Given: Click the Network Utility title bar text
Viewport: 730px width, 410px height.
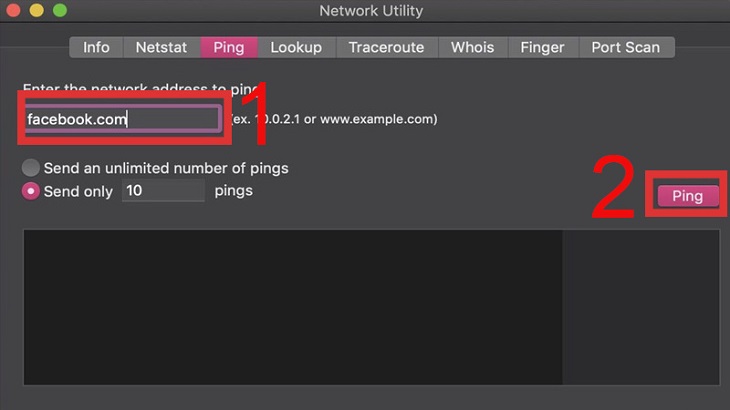Looking at the screenshot, I should [371, 11].
